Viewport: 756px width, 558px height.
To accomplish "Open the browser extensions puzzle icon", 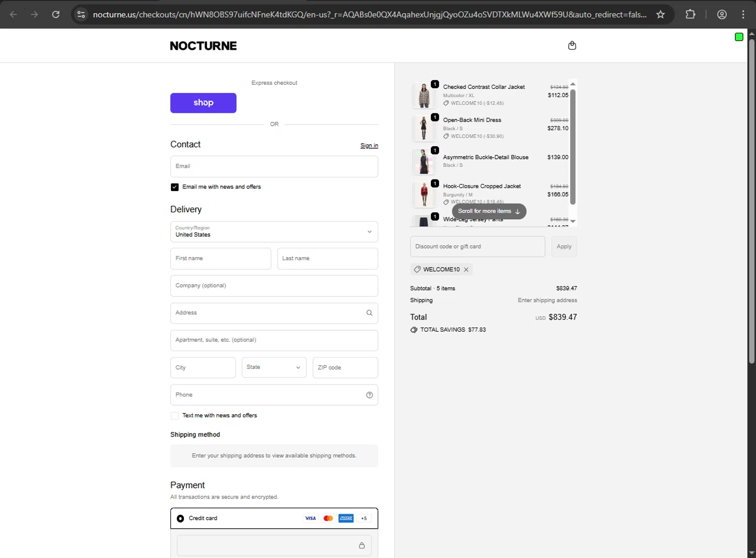I will [x=690, y=14].
